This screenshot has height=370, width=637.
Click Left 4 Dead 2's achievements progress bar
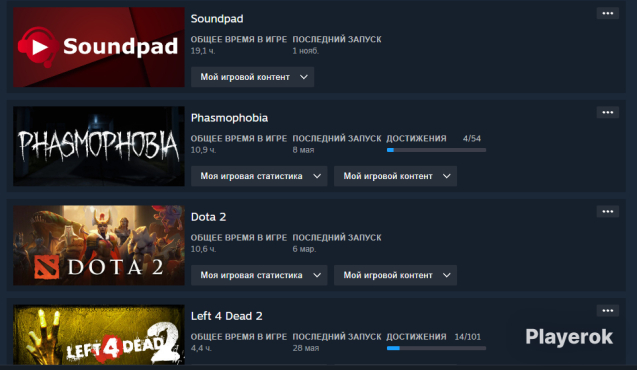coord(436,348)
